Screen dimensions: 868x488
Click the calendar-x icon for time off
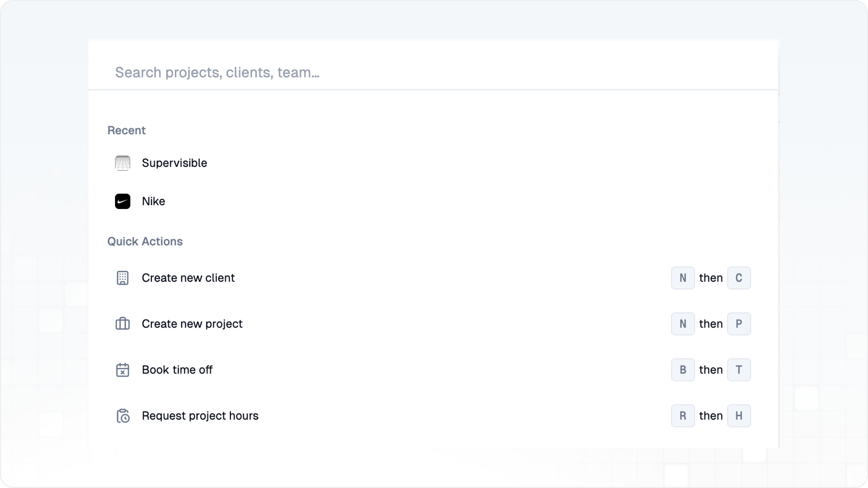click(122, 370)
